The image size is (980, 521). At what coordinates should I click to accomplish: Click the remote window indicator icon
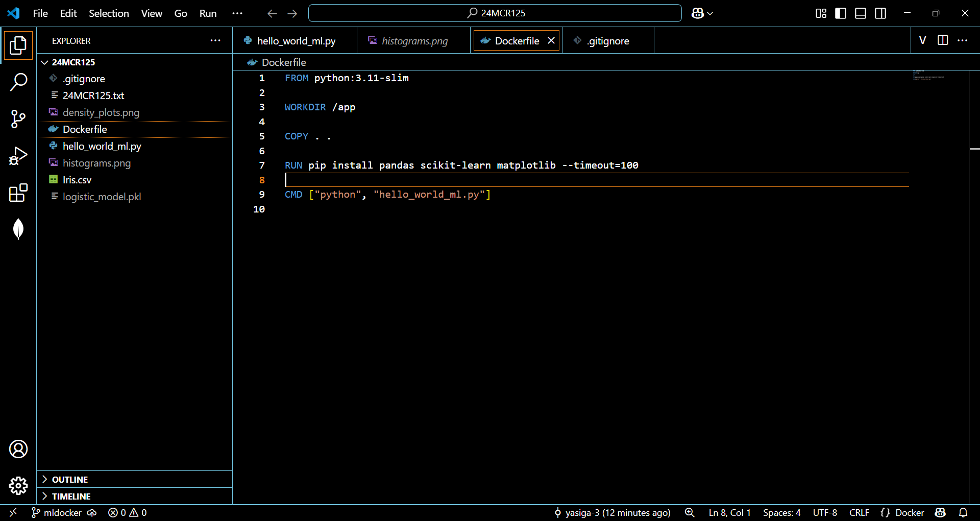13,512
